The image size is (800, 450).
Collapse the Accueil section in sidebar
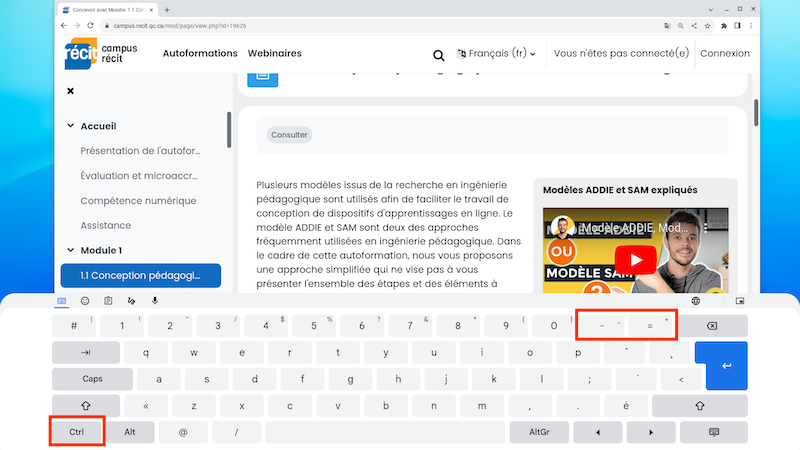coord(70,126)
